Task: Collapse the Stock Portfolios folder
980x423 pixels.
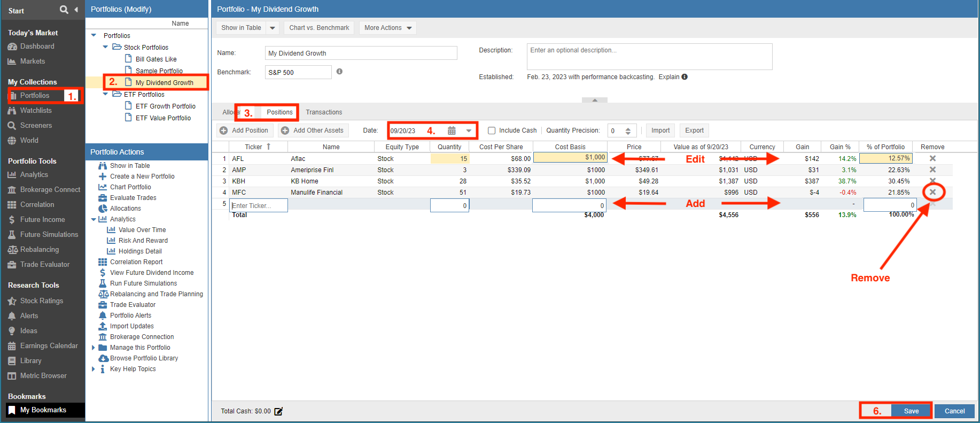Action: [x=105, y=47]
